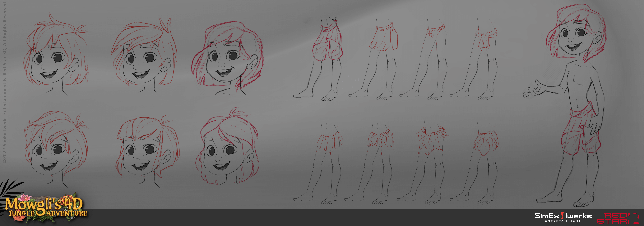
Task: Click the SimEx Iwerks Entertainment logo
Action: pos(563,217)
